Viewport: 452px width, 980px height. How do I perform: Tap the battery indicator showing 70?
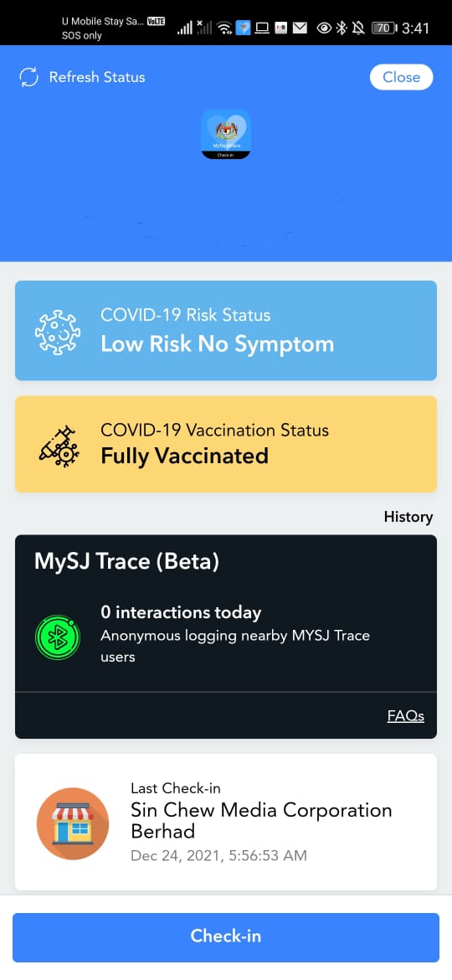tap(384, 28)
